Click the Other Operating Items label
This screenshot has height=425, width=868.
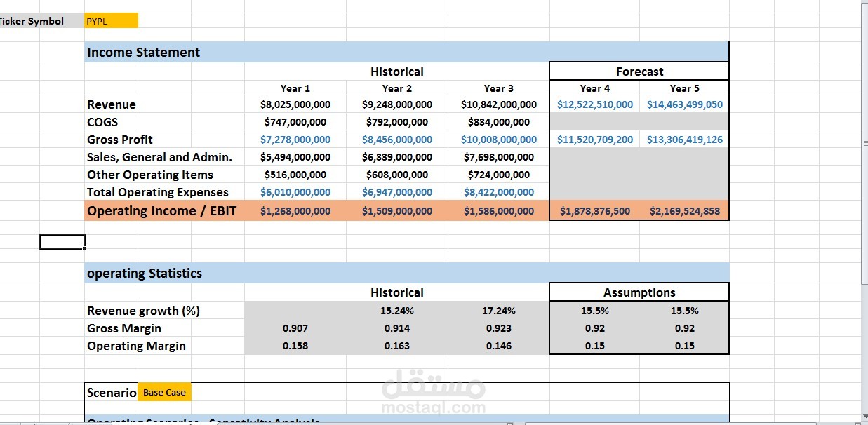[150, 175]
